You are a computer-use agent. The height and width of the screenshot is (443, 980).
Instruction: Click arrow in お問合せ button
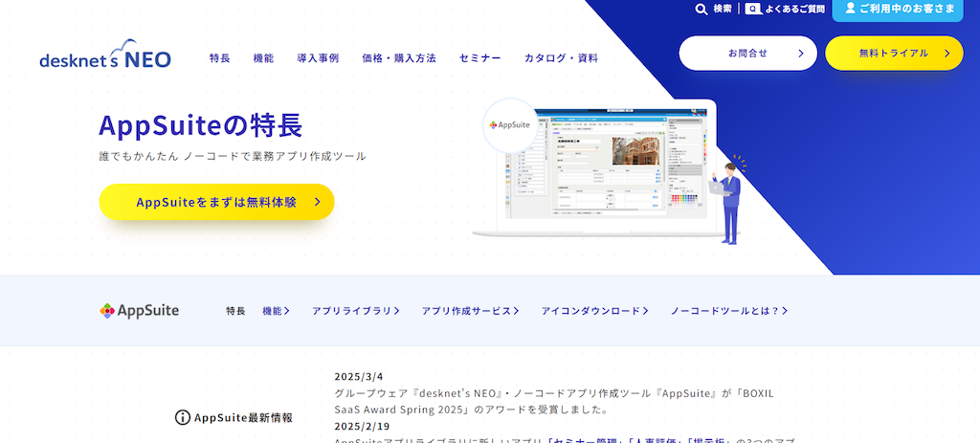pos(801,54)
